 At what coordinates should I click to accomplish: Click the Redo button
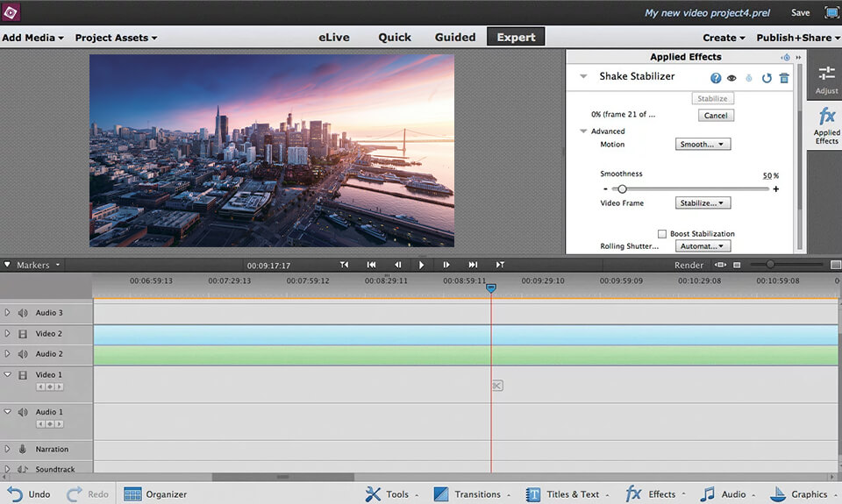coord(88,494)
